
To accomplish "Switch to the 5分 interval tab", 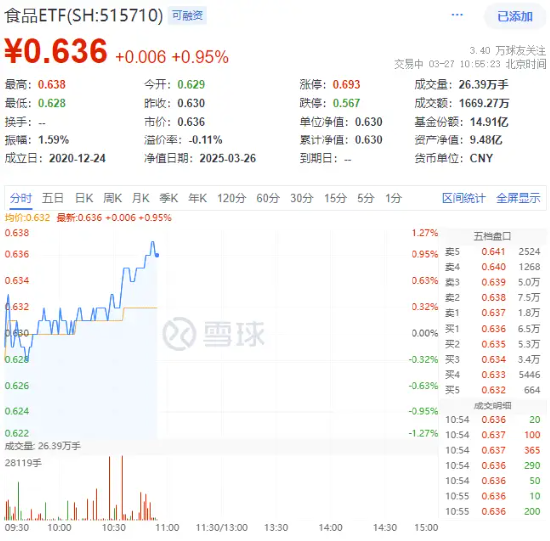I will (x=366, y=198).
